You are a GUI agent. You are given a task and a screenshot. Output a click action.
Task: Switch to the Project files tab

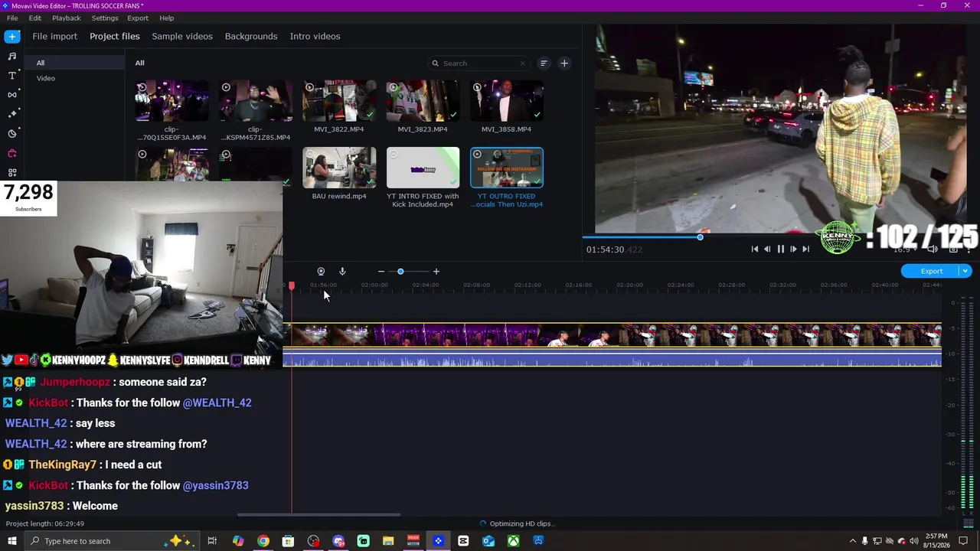(115, 36)
